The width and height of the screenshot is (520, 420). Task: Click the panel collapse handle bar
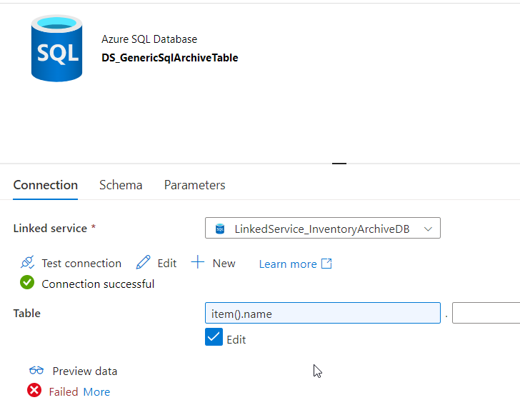point(339,164)
